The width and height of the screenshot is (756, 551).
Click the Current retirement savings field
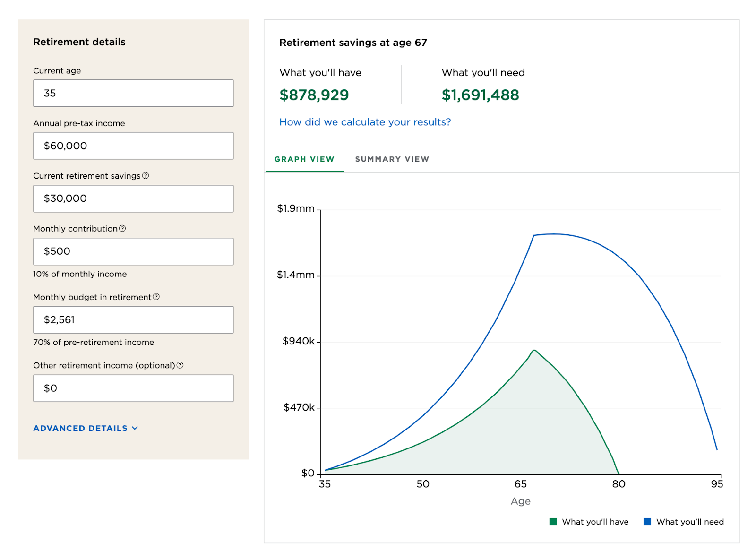[x=133, y=198]
